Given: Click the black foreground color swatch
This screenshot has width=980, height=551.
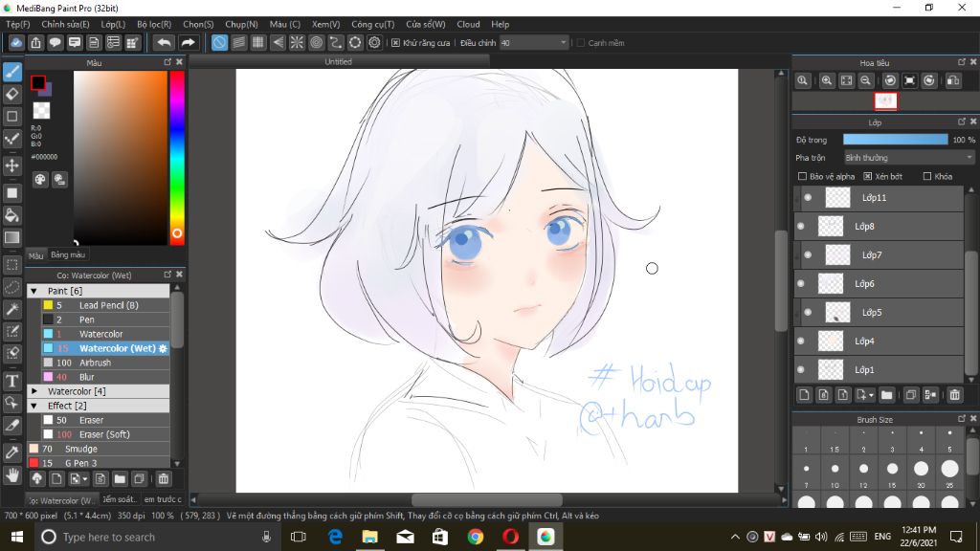Looking at the screenshot, I should (38, 82).
